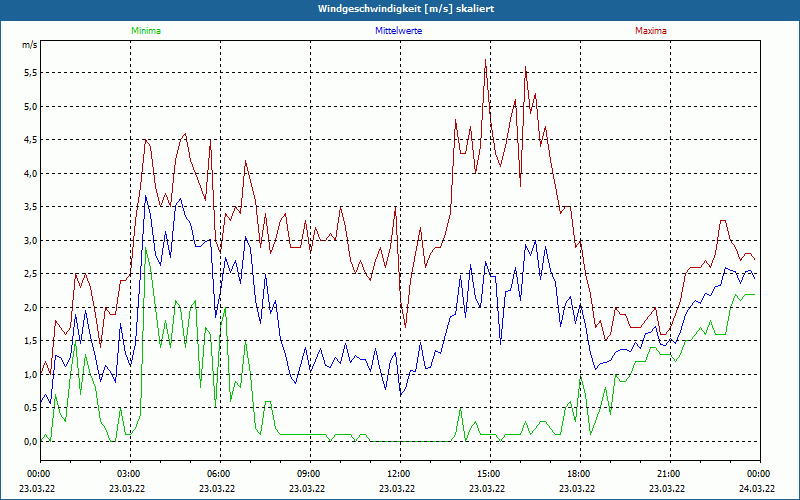Click the 5,0 y-axis value
The width and height of the screenshot is (800, 500).
point(31,107)
